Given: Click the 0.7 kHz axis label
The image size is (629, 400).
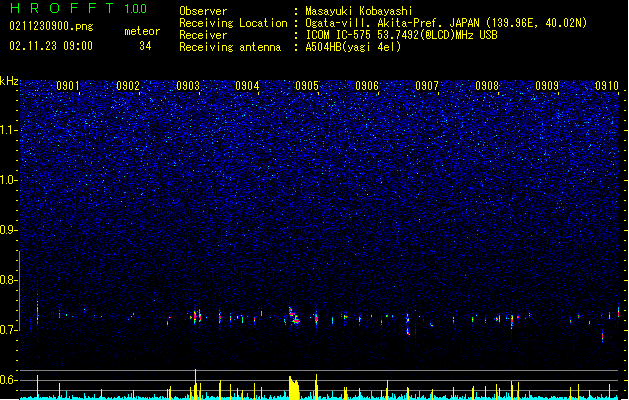Looking at the screenshot, I should click(8, 330).
